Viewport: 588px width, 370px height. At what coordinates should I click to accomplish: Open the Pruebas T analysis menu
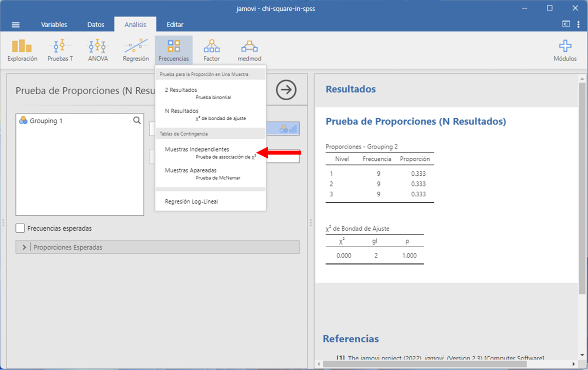(x=60, y=50)
